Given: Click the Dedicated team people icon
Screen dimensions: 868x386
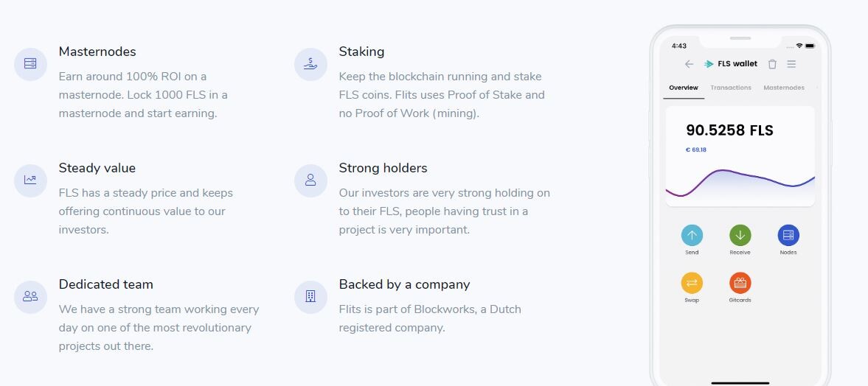Looking at the screenshot, I should [x=30, y=297].
